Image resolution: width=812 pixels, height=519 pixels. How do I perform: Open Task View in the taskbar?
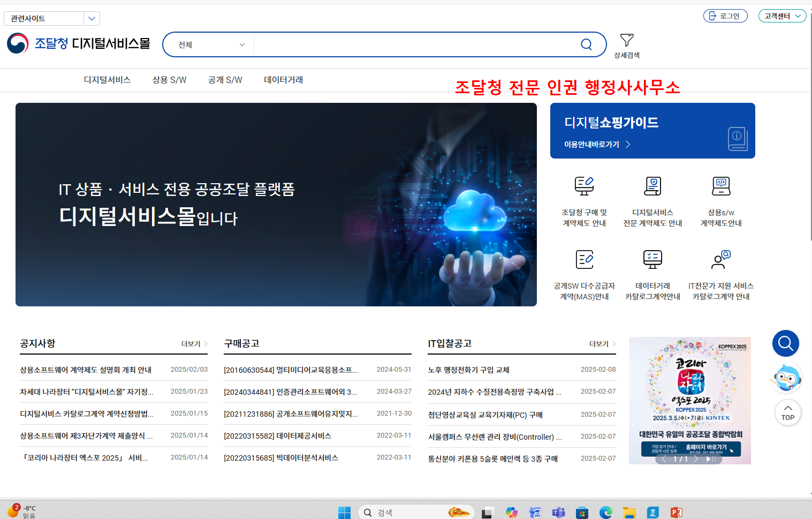[x=487, y=513]
